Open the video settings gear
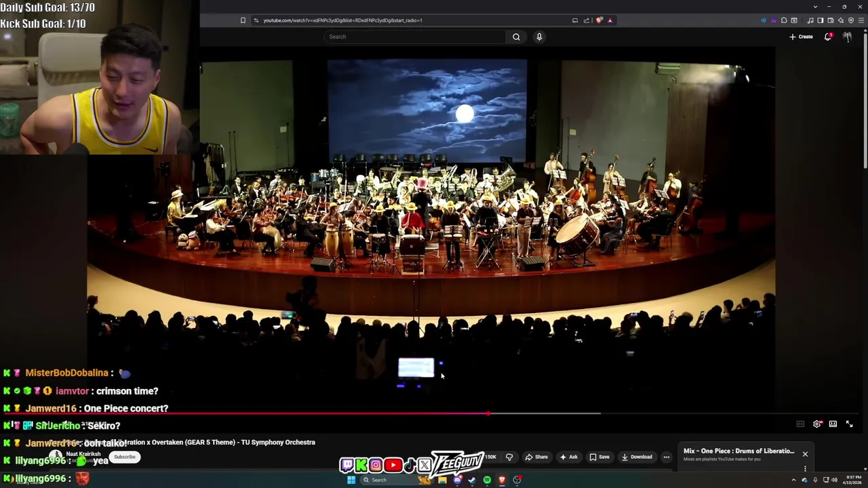 click(817, 424)
